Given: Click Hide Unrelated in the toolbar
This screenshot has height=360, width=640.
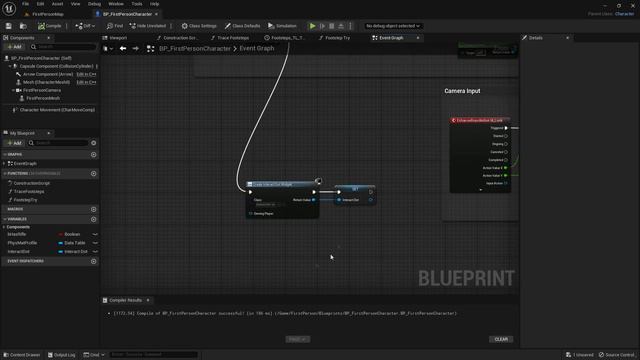Looking at the screenshot, I should pyautogui.click(x=147, y=26).
